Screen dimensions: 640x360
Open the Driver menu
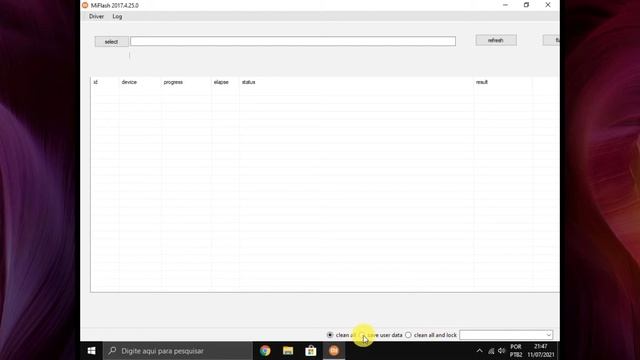tap(96, 17)
